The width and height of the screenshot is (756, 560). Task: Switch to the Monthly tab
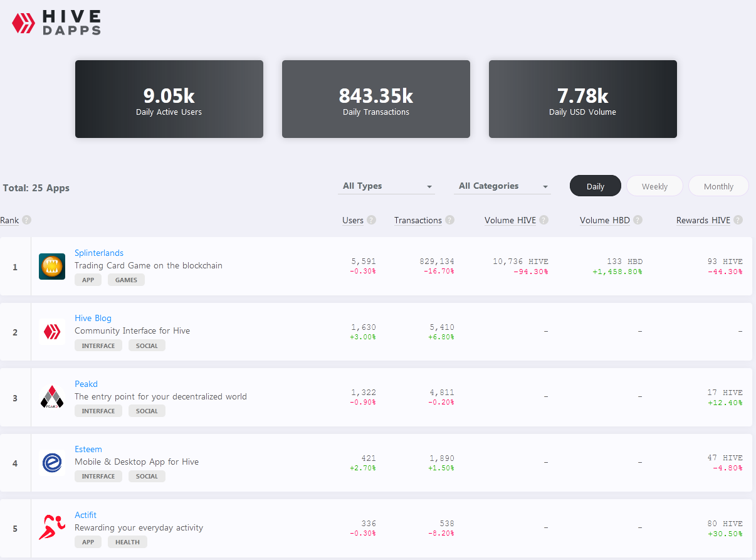pyautogui.click(x=718, y=186)
